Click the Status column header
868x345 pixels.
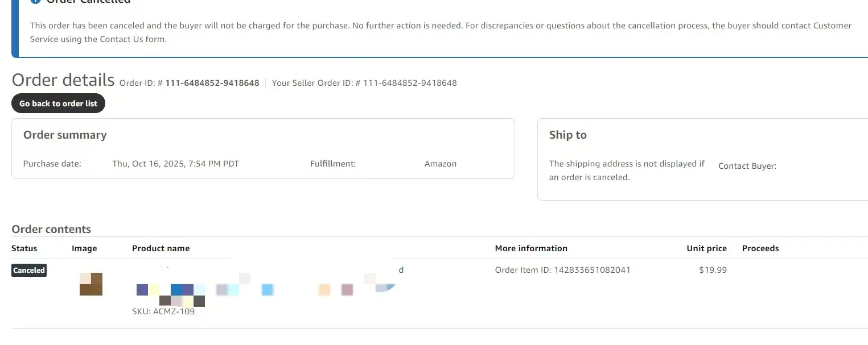click(24, 248)
